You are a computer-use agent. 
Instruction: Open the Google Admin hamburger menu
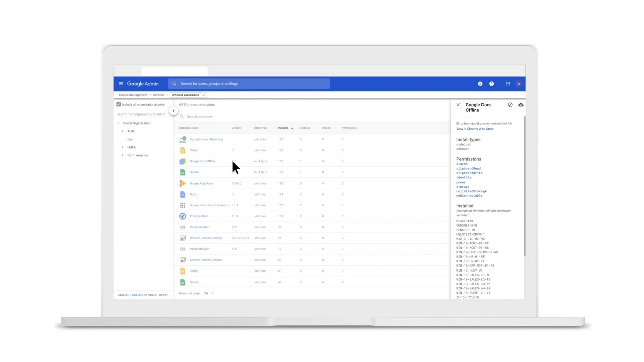click(121, 84)
